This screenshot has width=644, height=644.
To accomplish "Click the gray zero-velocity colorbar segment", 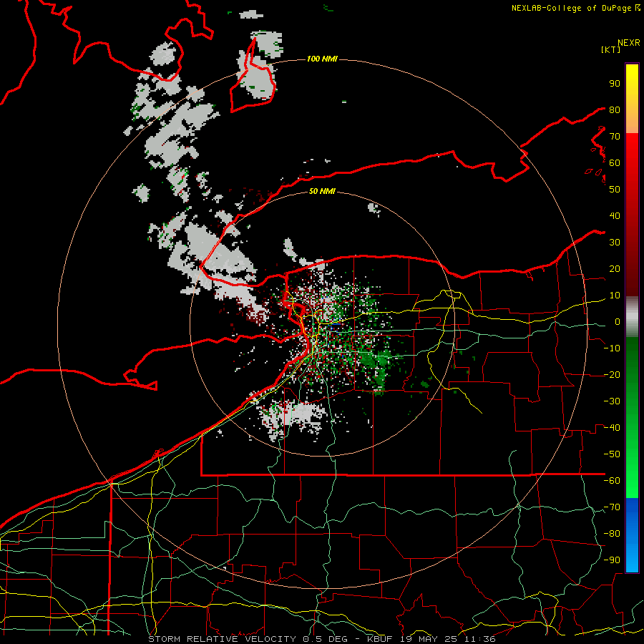I will pyautogui.click(x=632, y=317).
